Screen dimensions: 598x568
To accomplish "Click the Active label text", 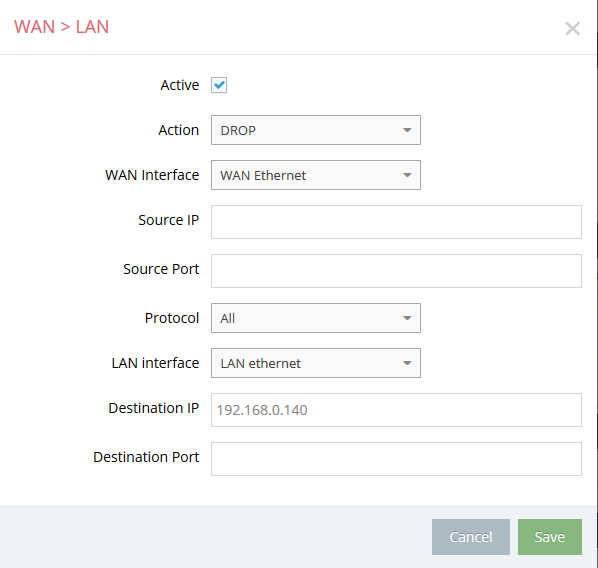I will pos(180,85).
